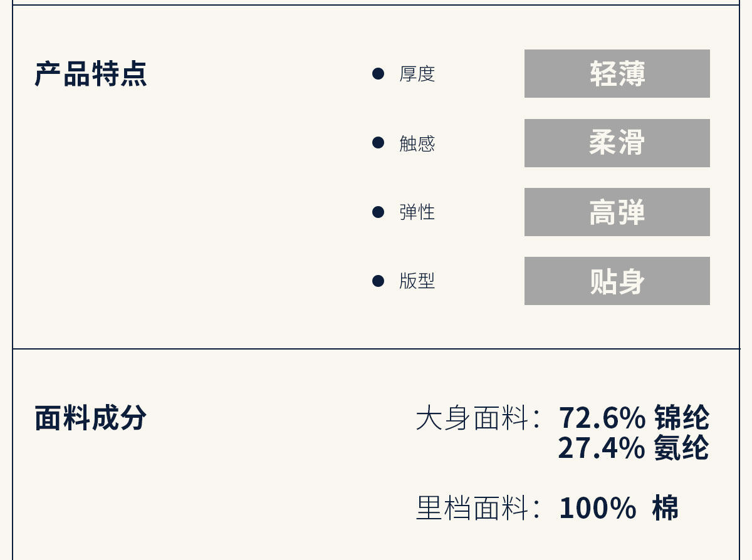Select the gray 柔滑 box
Screen dimensions: 752x560
point(617,143)
